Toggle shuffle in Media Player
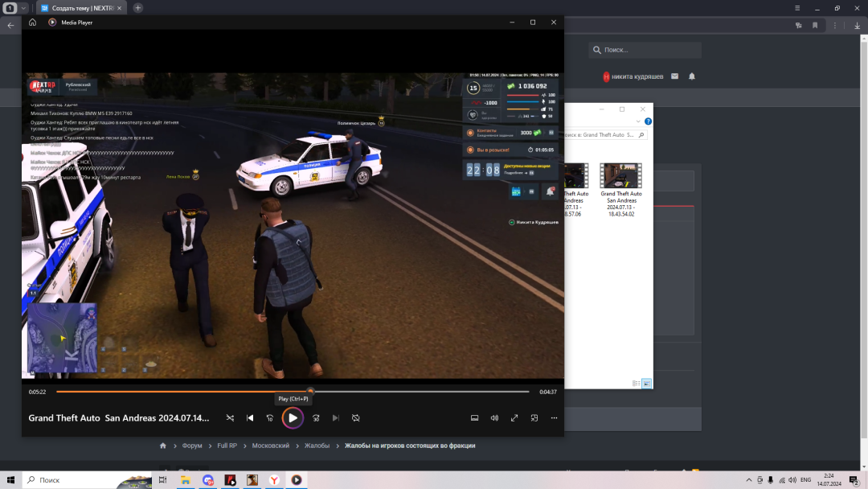The width and height of the screenshot is (868, 489). pyautogui.click(x=231, y=418)
